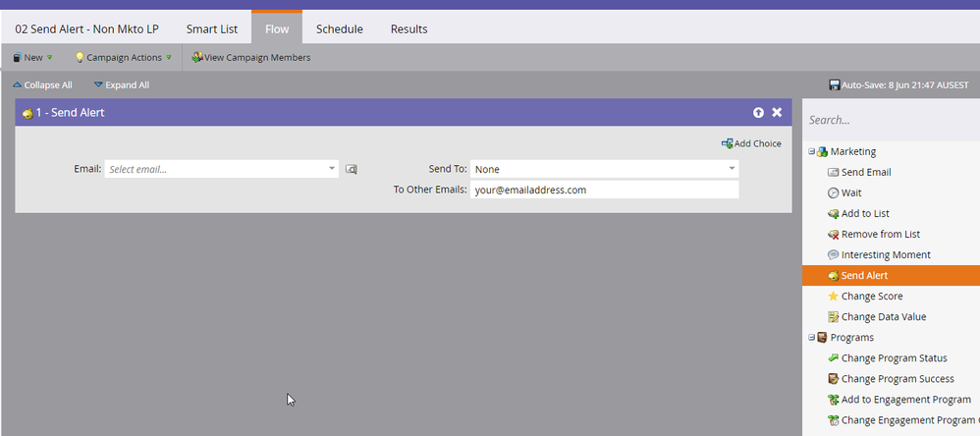Click the Auto-Save disk icon
Screen dimensions: 980x436
tap(834, 85)
